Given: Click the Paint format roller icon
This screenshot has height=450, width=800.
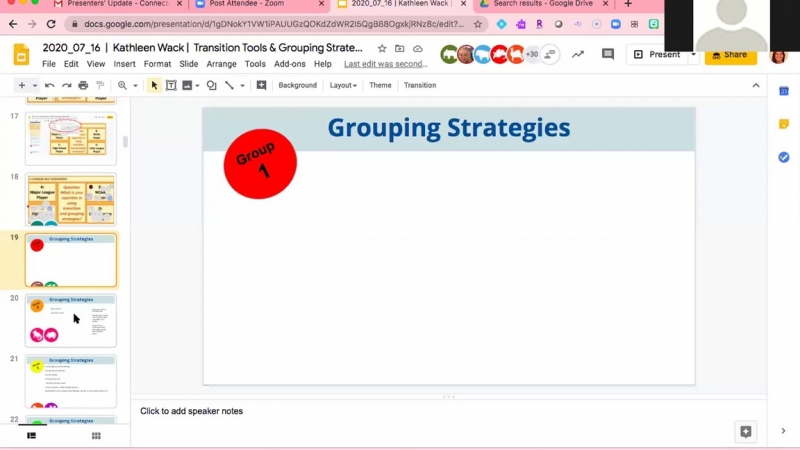Looking at the screenshot, I should tap(99, 86).
